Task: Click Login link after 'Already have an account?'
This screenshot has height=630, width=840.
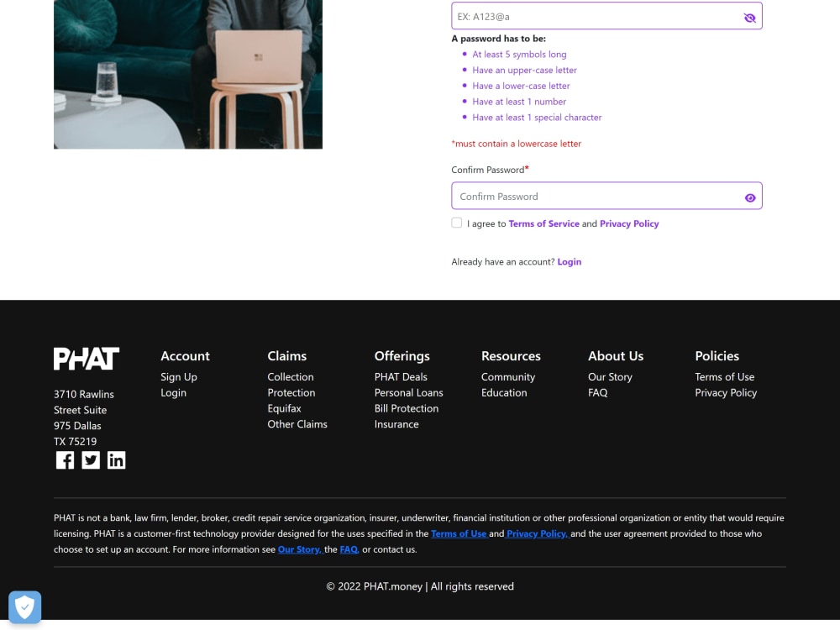Action: tap(569, 262)
